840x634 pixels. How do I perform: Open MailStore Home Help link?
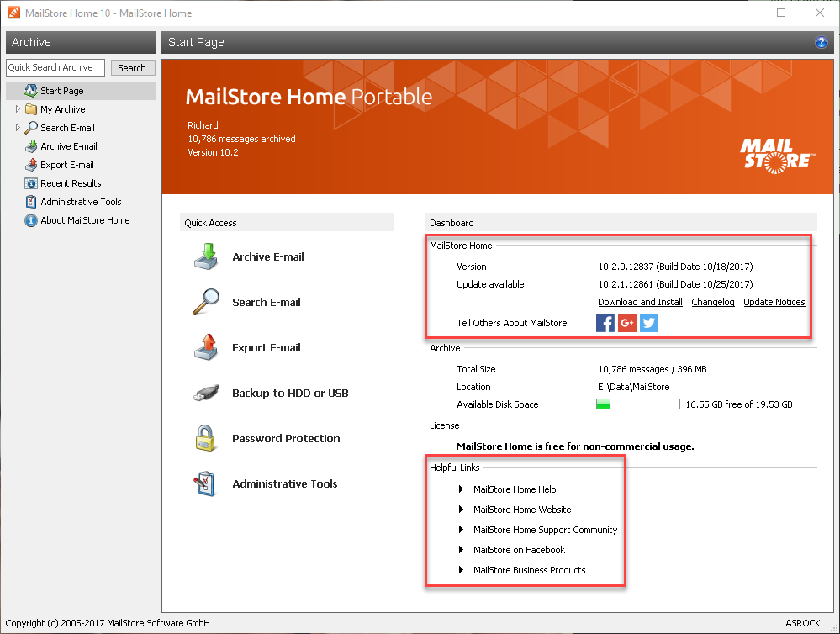(515, 489)
